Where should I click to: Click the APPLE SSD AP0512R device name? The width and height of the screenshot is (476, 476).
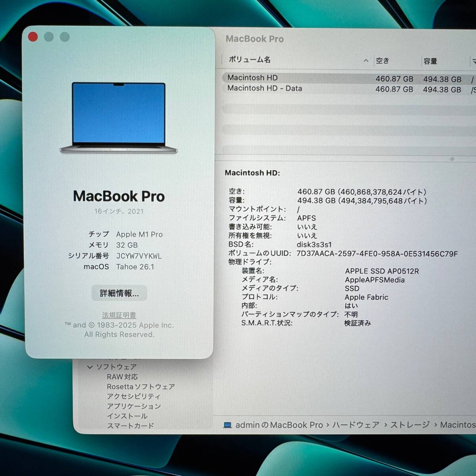click(x=382, y=271)
